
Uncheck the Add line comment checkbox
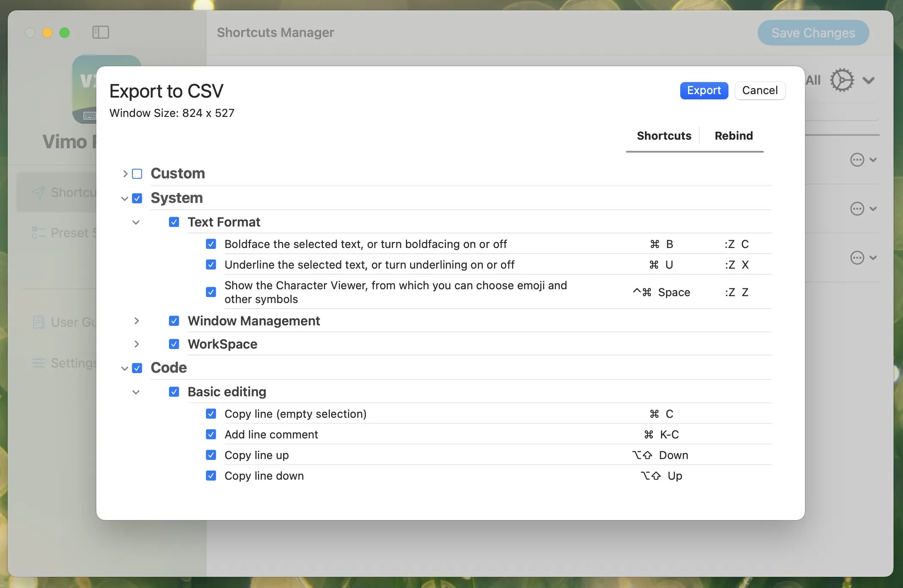[x=211, y=435]
